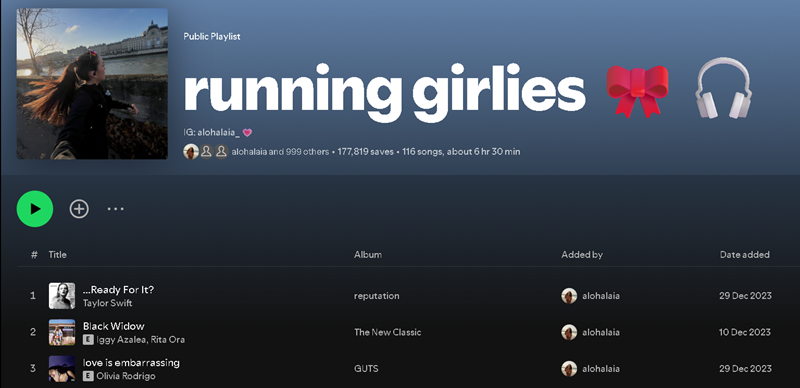Click the 10 Dec 2023 date

(x=745, y=332)
